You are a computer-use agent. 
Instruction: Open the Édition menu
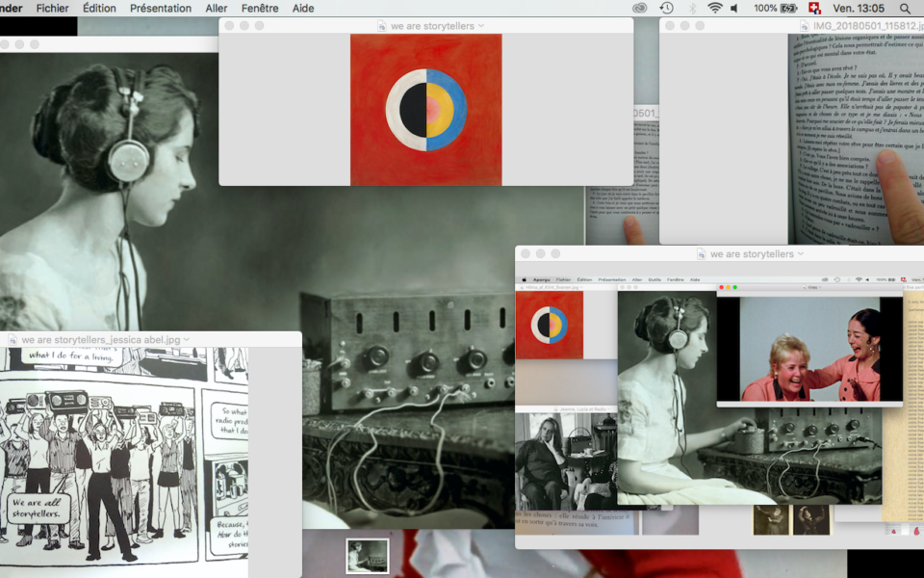99,8
